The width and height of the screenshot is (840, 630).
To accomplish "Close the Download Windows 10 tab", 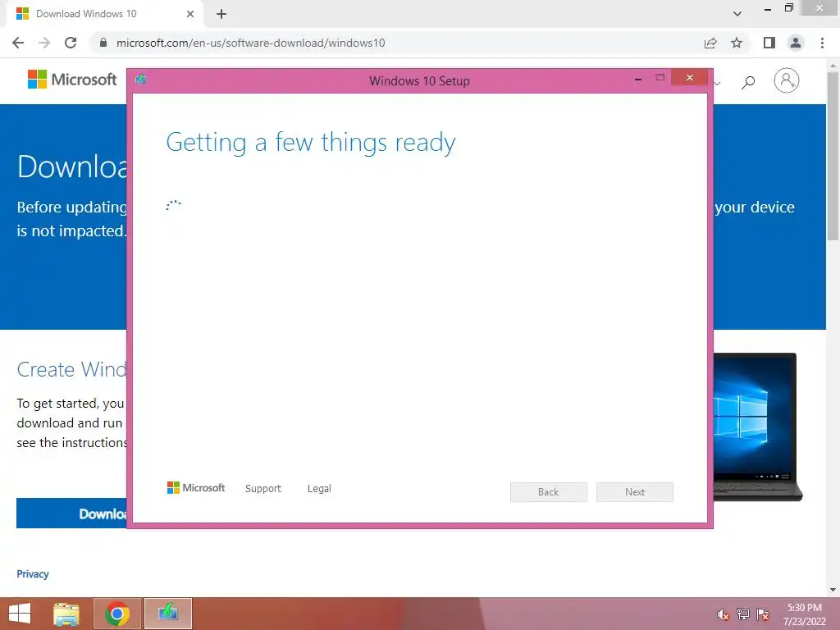I will [190, 14].
